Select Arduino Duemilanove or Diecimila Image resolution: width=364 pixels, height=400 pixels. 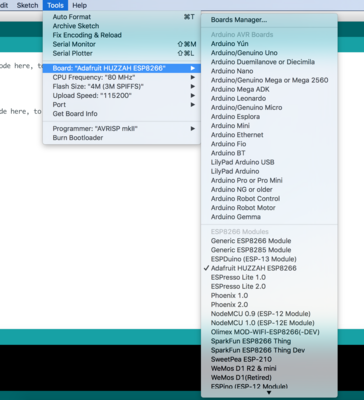pos(269,62)
